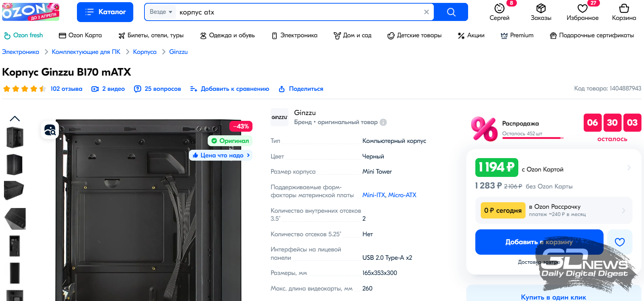This screenshot has height=301, width=644.
Task: Open the Ginzzu brand logo
Action: click(280, 117)
